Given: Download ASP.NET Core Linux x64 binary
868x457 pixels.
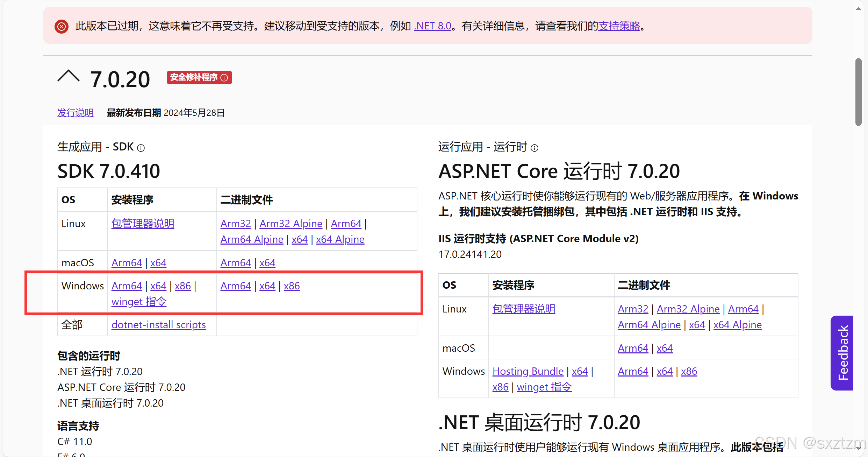Looking at the screenshot, I should (x=697, y=324).
